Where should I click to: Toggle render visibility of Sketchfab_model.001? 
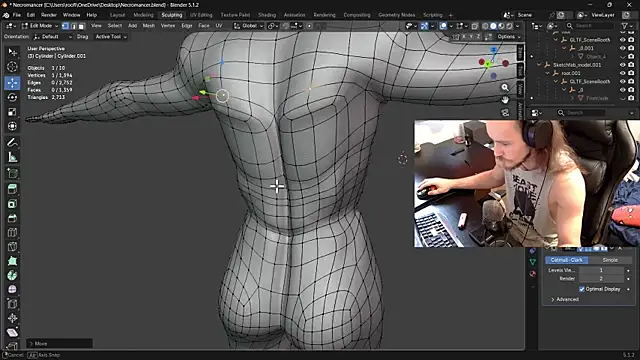(x=631, y=65)
